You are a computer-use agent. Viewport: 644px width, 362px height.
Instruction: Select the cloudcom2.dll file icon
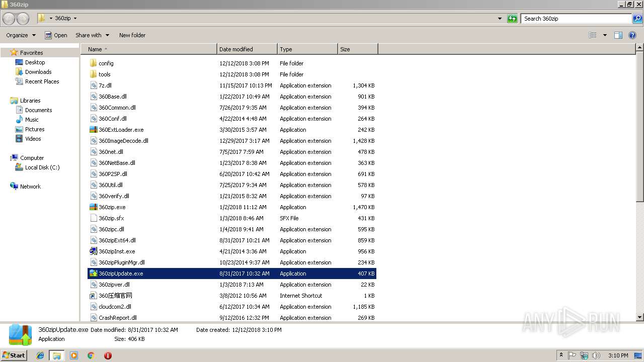click(x=93, y=307)
